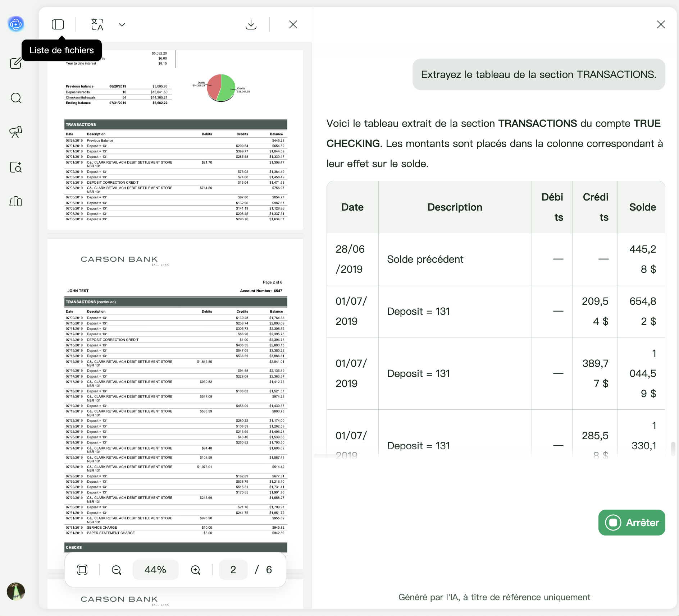Click CARSON BANK logo on page 2
This screenshot has height=616, width=679.
pyautogui.click(x=124, y=261)
